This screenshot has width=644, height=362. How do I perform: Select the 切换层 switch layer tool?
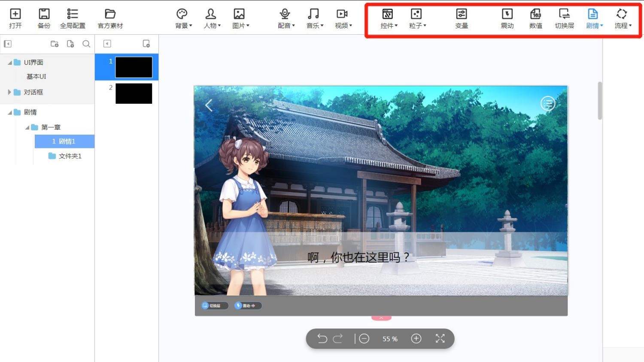coord(564,19)
